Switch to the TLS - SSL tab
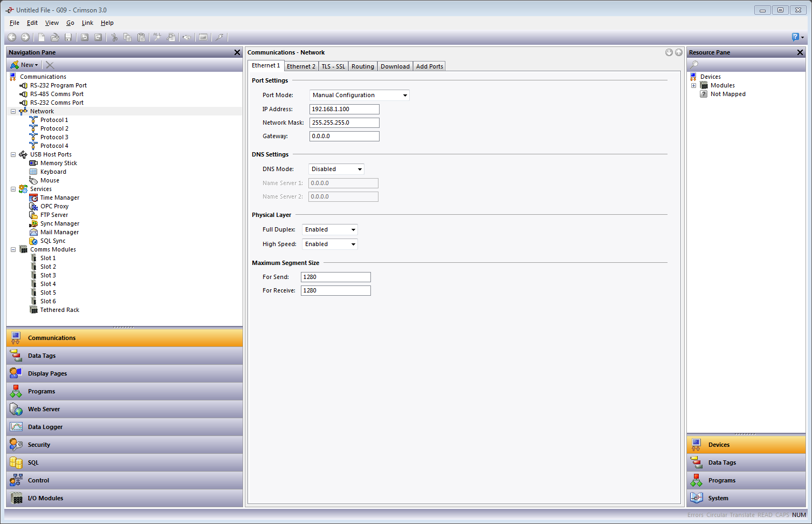 click(x=333, y=66)
